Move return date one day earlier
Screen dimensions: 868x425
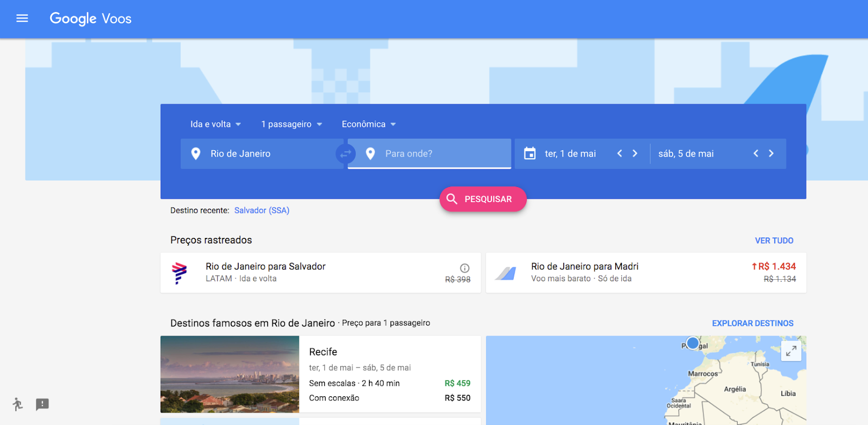[x=756, y=153]
